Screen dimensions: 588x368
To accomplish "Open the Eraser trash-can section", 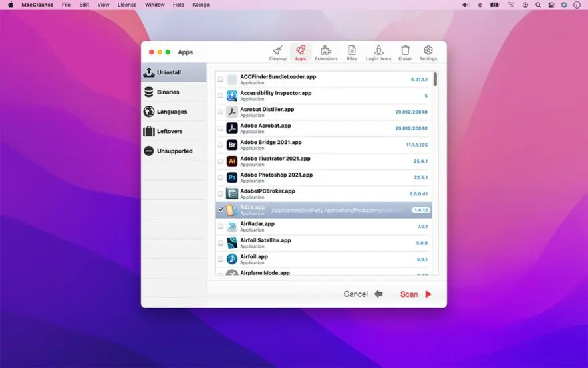I will tap(405, 53).
